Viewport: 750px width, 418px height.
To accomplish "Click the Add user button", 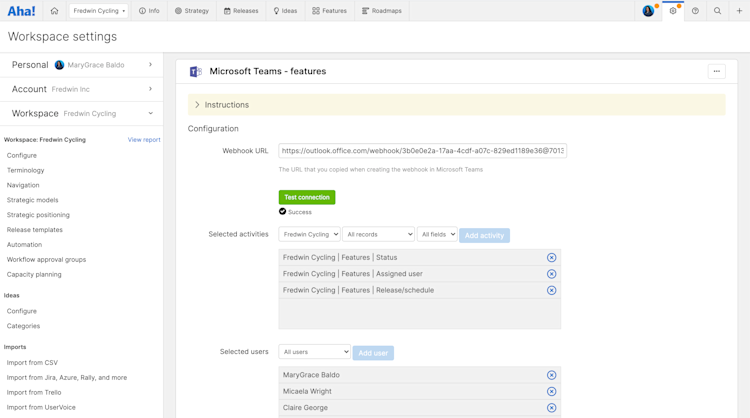I will coord(373,353).
